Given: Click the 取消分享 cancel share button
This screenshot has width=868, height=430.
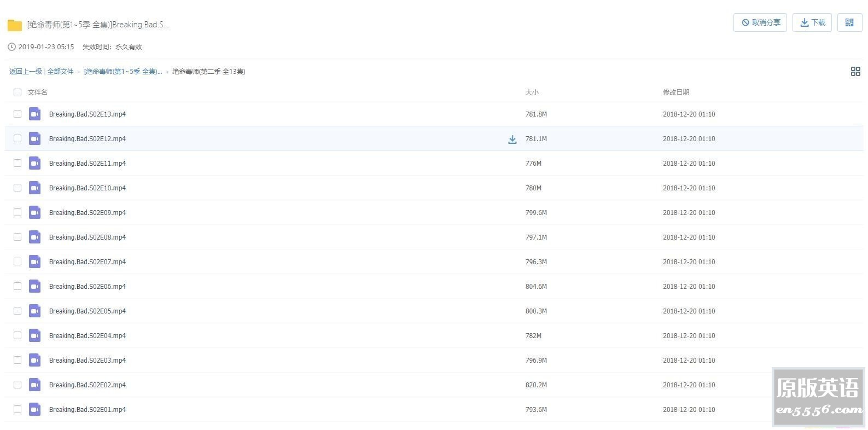Looking at the screenshot, I should click(760, 22).
